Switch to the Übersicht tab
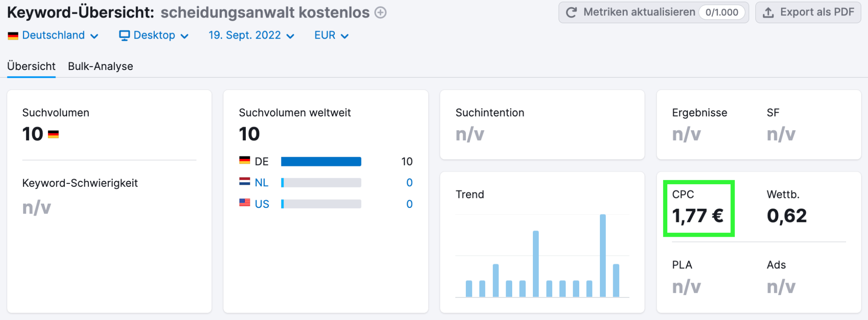 [31, 66]
